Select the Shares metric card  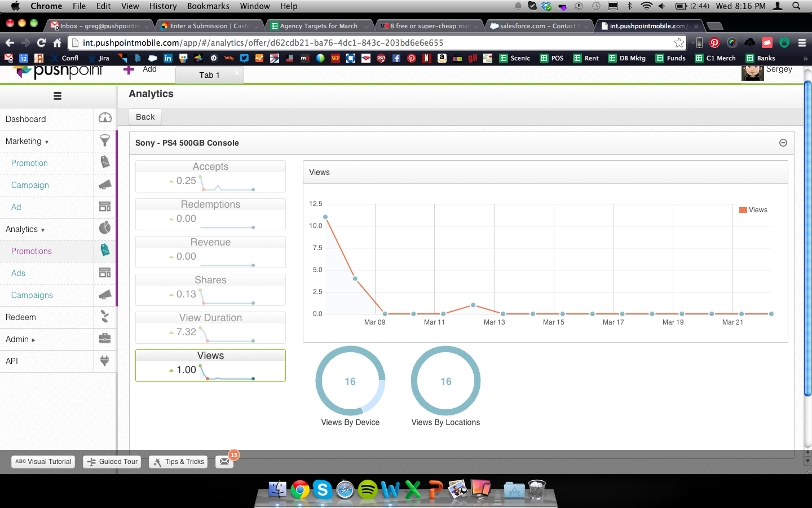click(210, 290)
